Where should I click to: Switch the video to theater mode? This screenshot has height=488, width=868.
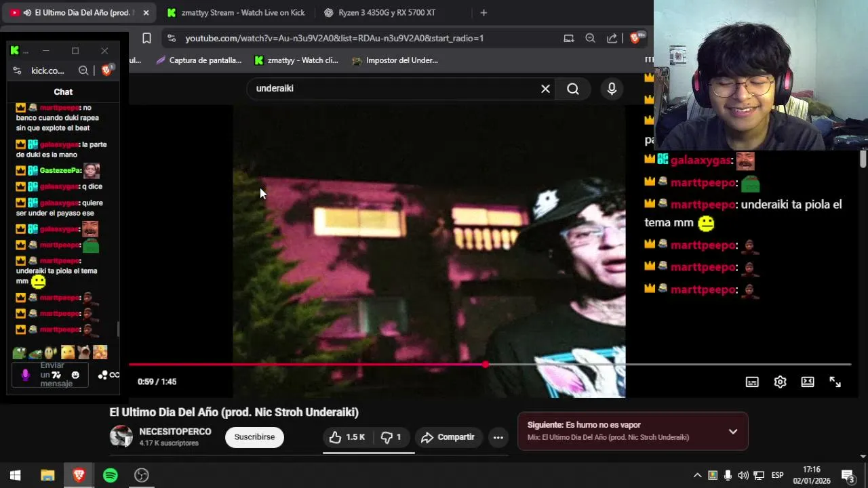pos(808,382)
